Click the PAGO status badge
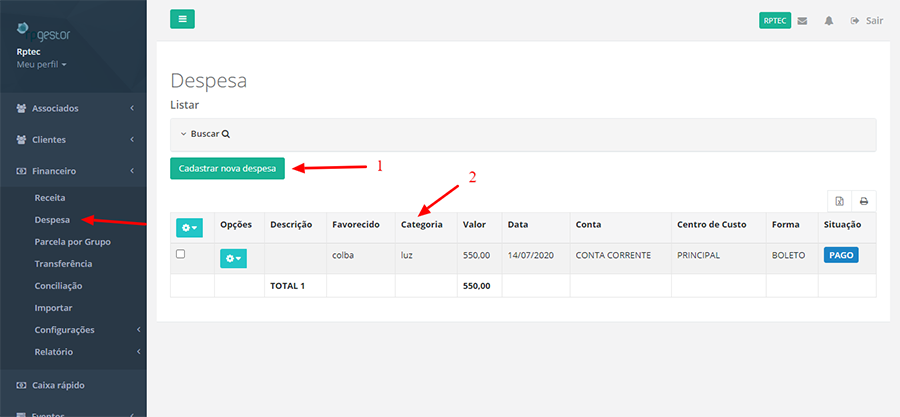 click(x=841, y=255)
